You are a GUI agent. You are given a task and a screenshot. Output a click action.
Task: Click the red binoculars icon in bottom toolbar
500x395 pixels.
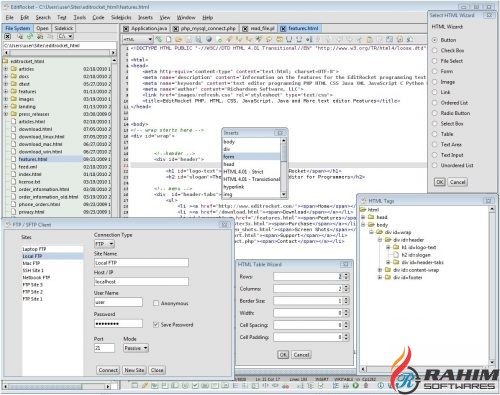pos(285,386)
